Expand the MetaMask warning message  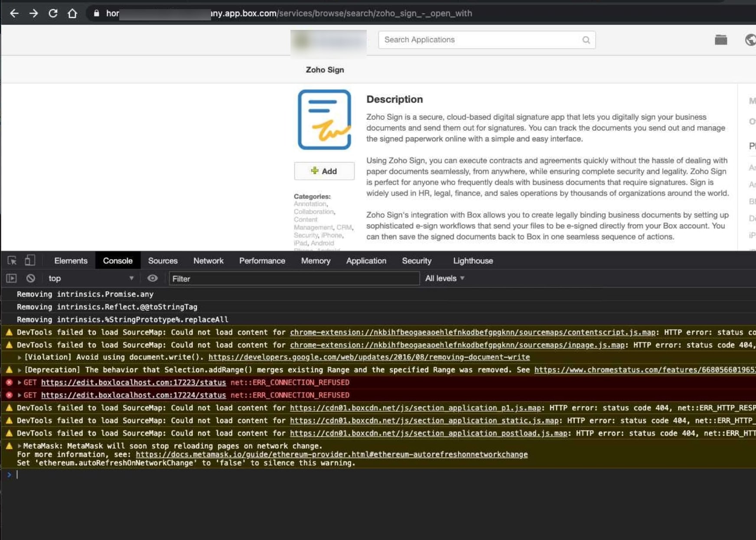[20, 446]
